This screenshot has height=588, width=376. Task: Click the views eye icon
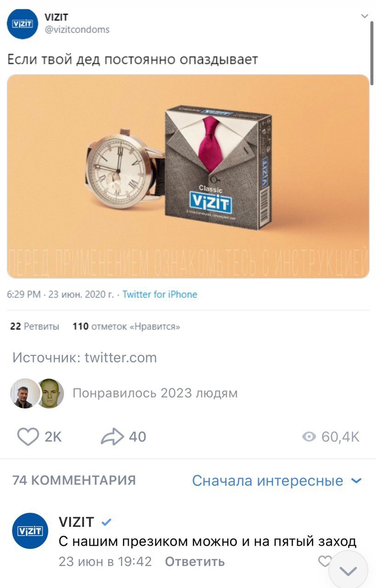pos(310,436)
